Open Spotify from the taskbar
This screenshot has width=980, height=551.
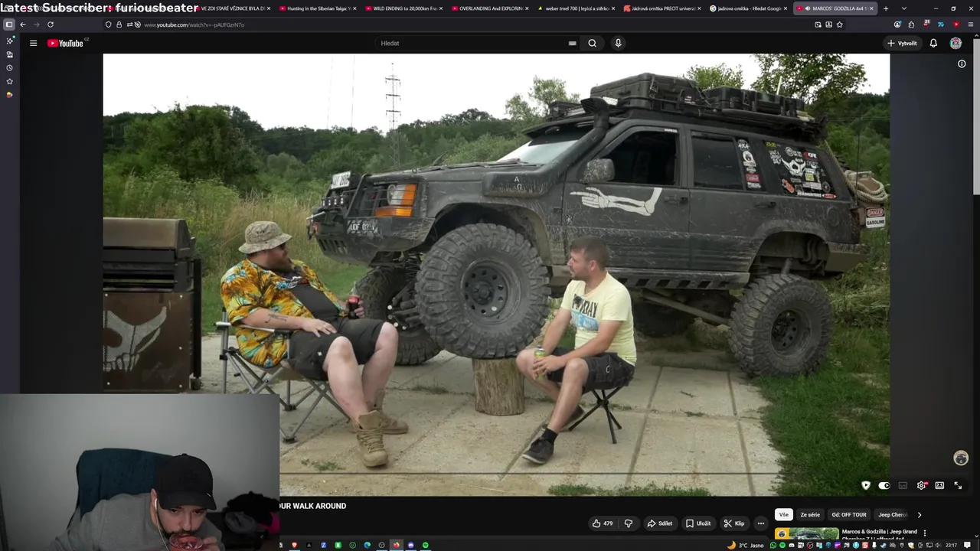point(426,545)
